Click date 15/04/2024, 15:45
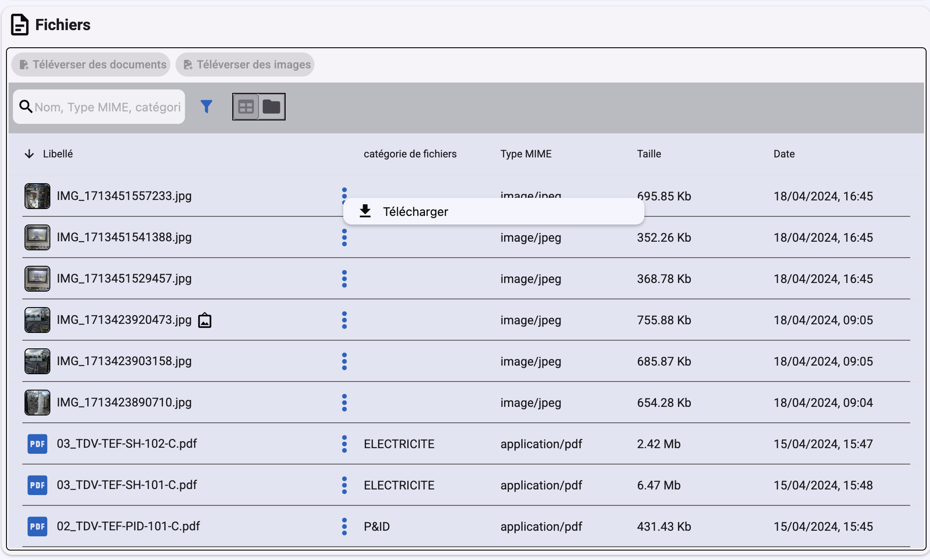930x560 pixels. point(823,526)
